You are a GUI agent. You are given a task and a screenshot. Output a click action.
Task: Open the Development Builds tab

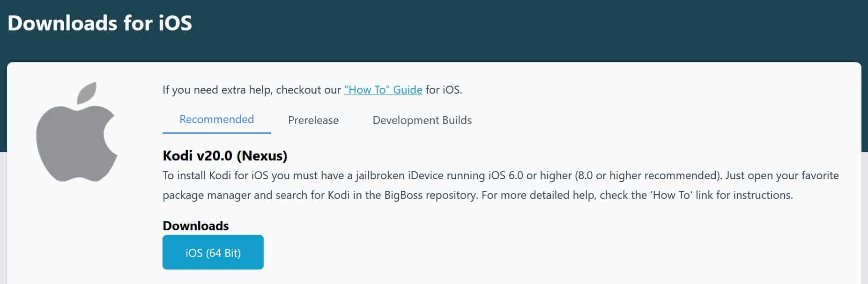tap(422, 120)
